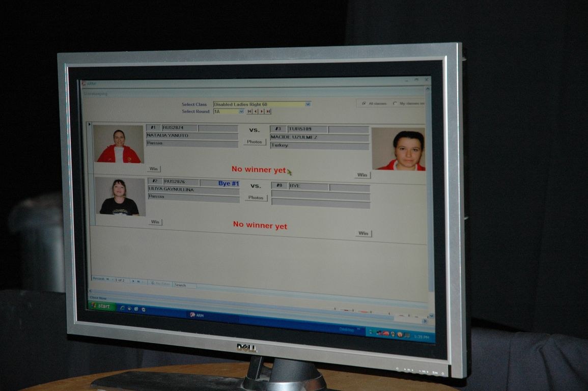The image size is (588, 391).
Task: Select the All classes radio button
Action: (363, 103)
